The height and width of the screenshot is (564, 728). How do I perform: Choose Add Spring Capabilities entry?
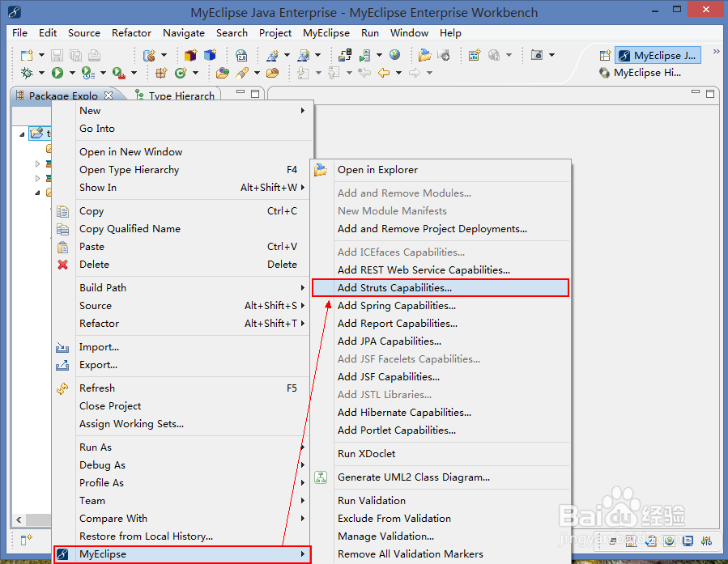pos(441,306)
